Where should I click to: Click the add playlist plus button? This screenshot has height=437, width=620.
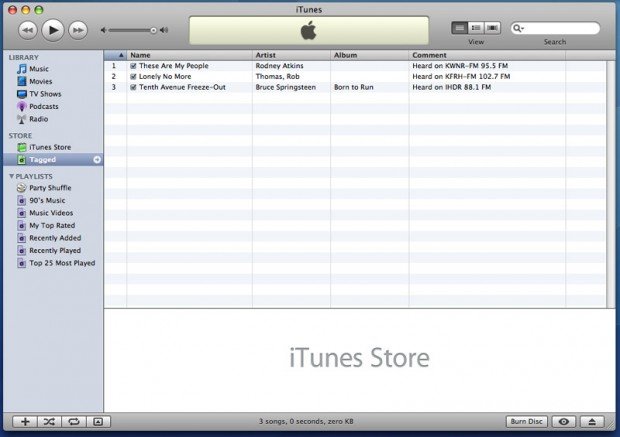click(x=25, y=422)
